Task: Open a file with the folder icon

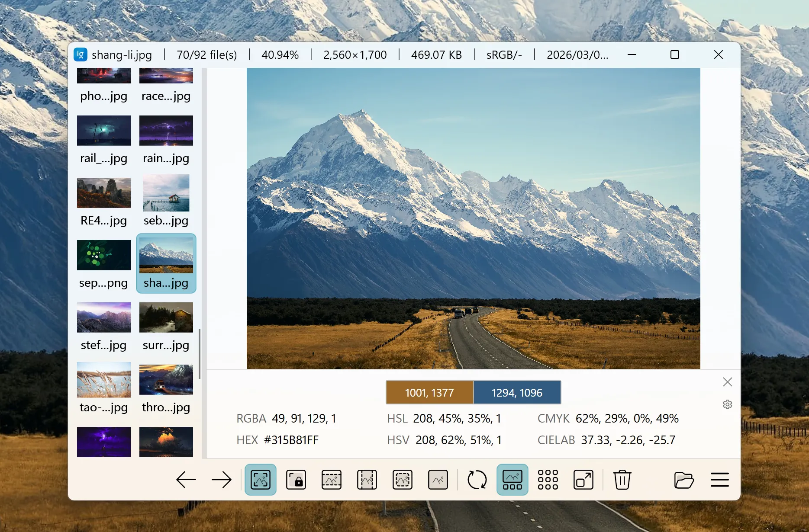Action: click(x=684, y=480)
